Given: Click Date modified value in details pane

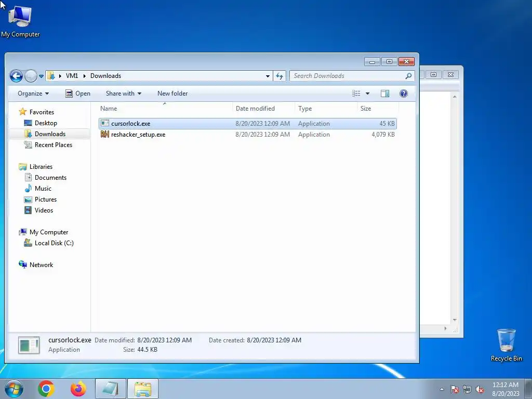Looking at the screenshot, I should (x=164, y=340).
